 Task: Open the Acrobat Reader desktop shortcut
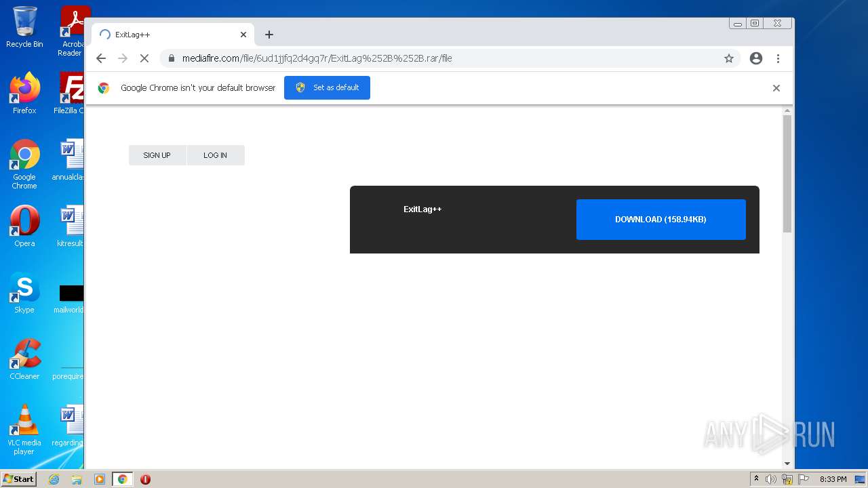(72, 31)
